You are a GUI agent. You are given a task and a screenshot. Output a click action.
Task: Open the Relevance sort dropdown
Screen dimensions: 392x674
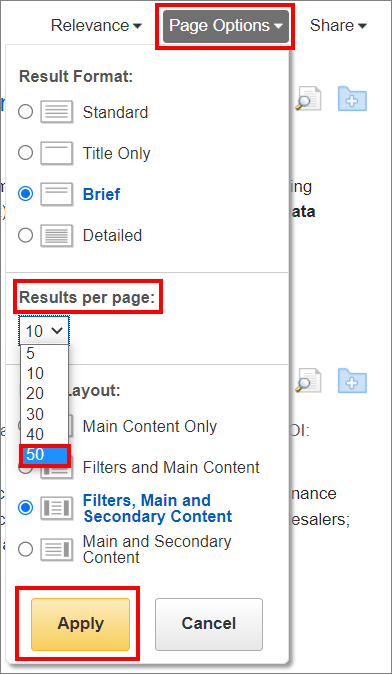pos(96,26)
